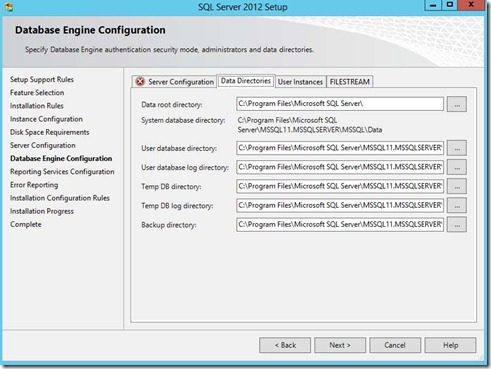The image size is (491, 369).
Task: Select Instance Configuration step
Action: tap(46, 119)
